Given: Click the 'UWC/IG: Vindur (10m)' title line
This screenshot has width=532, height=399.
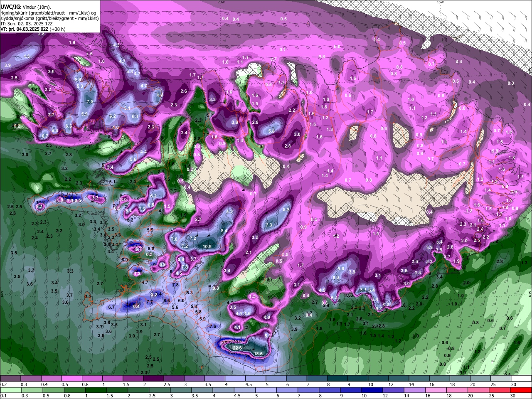Looking at the screenshot, I should 25,7.
